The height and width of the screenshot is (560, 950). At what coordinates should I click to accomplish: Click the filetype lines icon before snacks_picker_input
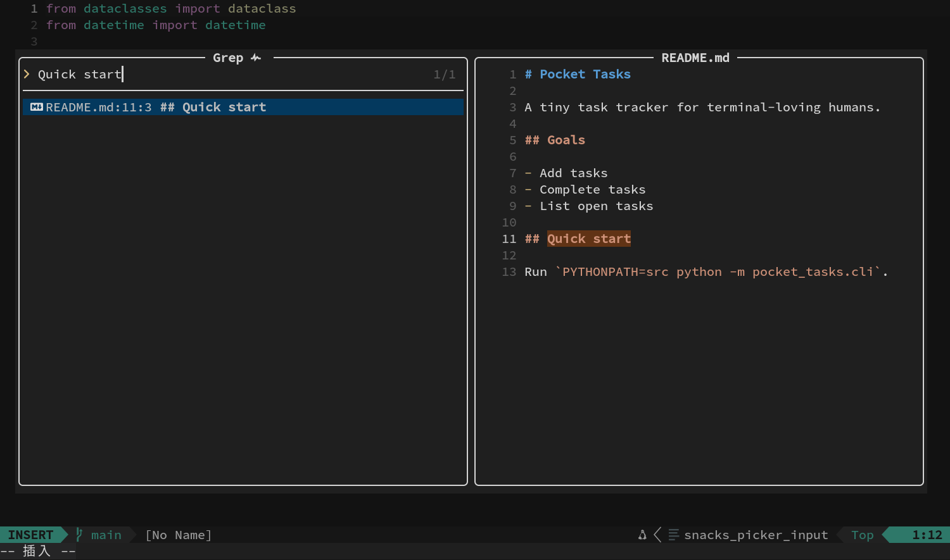673,535
